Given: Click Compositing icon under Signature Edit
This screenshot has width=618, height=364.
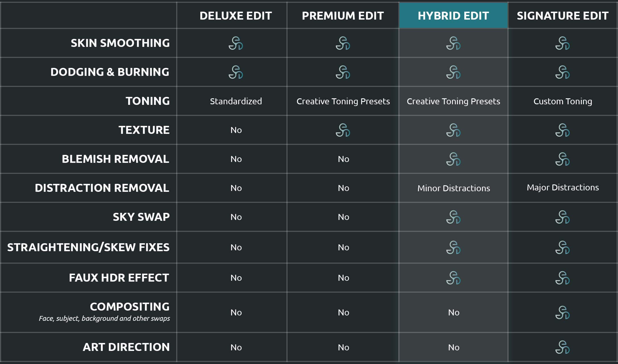Looking at the screenshot, I should pyautogui.click(x=563, y=313).
